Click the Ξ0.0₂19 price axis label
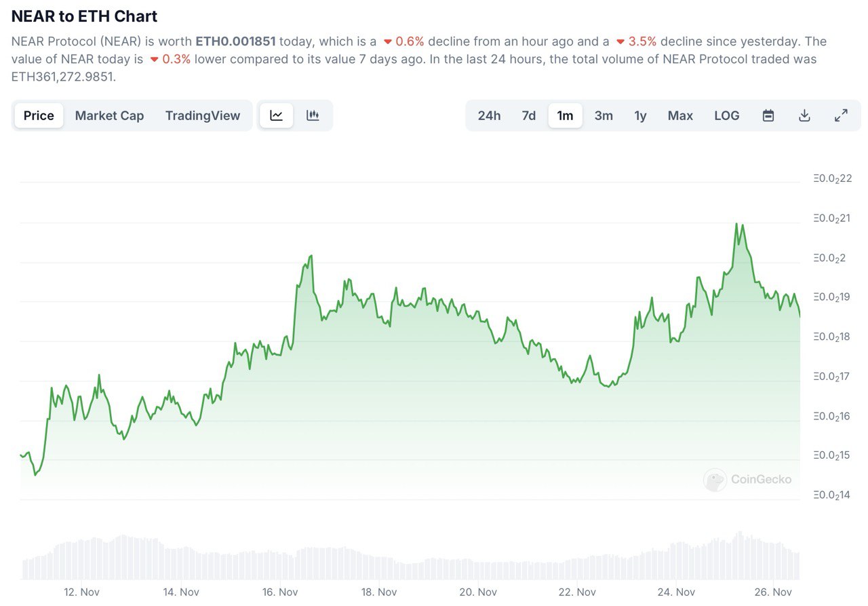The width and height of the screenshot is (868, 606). 832,297
